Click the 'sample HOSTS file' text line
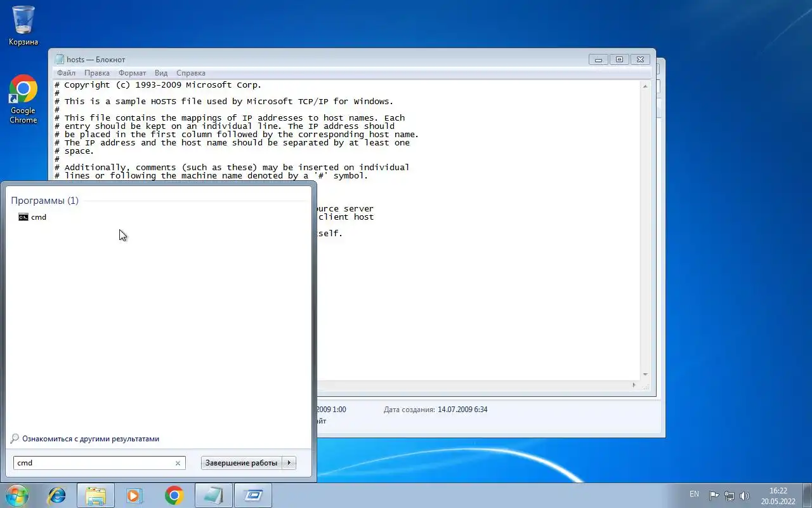Viewport: 812px width, 508px height. coord(224,102)
